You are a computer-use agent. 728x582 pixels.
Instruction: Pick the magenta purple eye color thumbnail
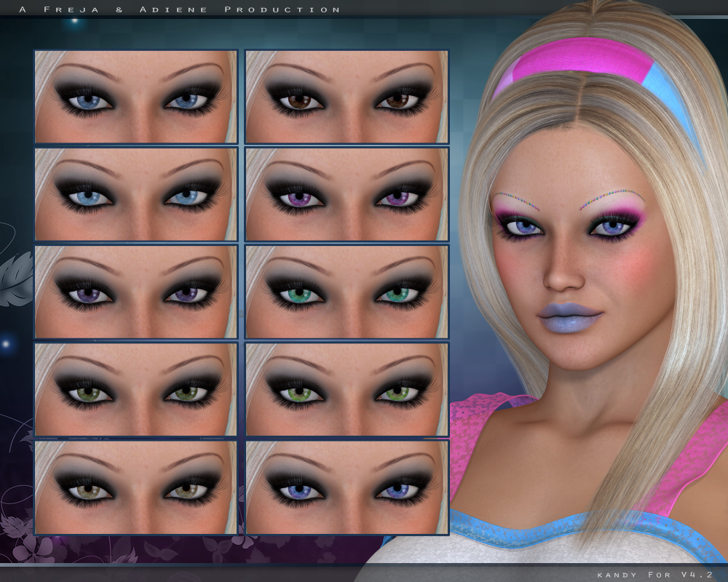[347, 194]
